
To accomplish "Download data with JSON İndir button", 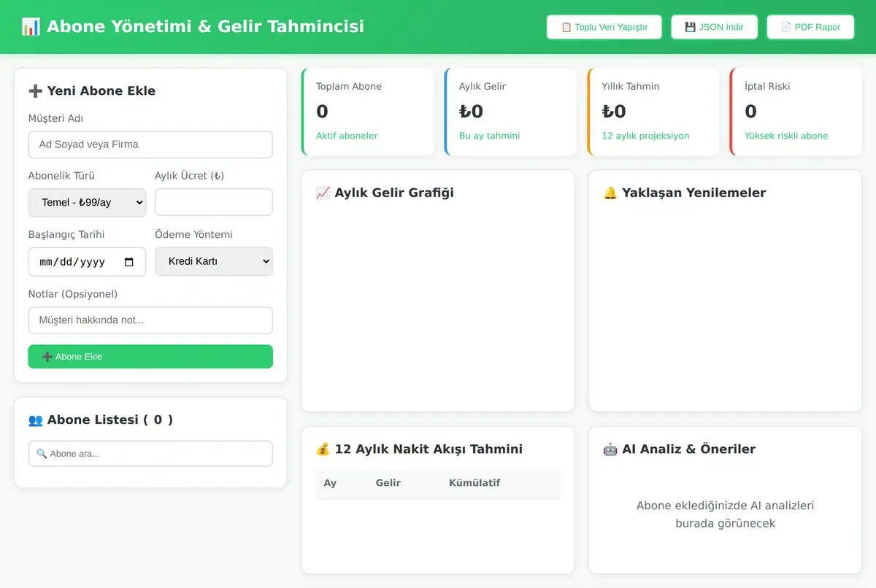I will coord(714,27).
